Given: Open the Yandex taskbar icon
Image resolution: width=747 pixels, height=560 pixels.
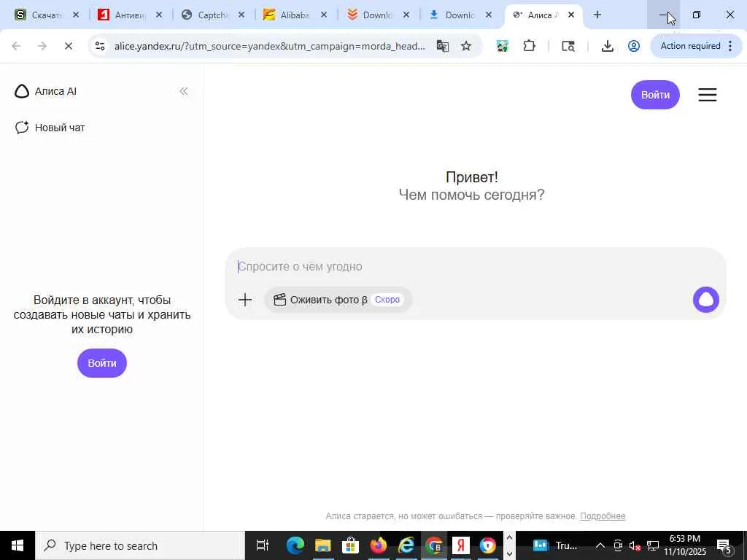Looking at the screenshot, I should click(461, 545).
